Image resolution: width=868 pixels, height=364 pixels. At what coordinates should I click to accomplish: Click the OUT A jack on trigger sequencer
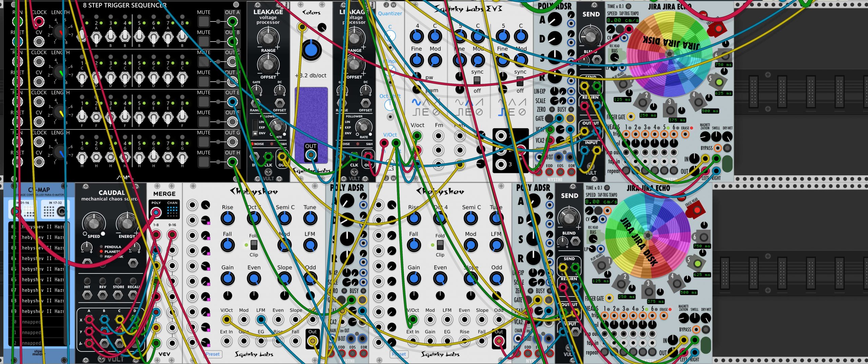coord(232,22)
